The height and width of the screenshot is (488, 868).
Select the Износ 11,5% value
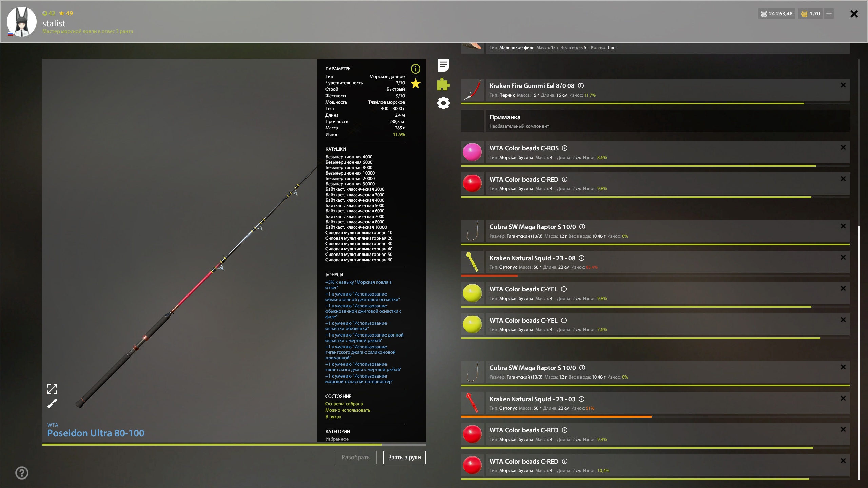click(x=399, y=135)
